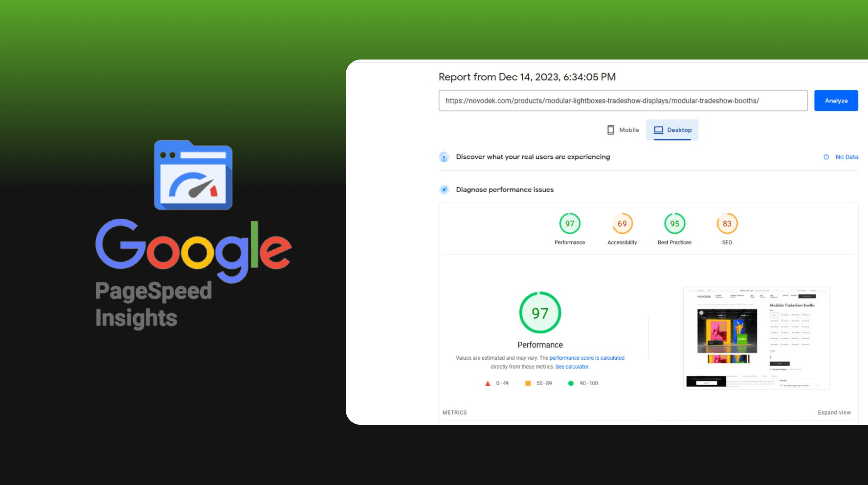Open the performance score is calculated link

point(587,358)
